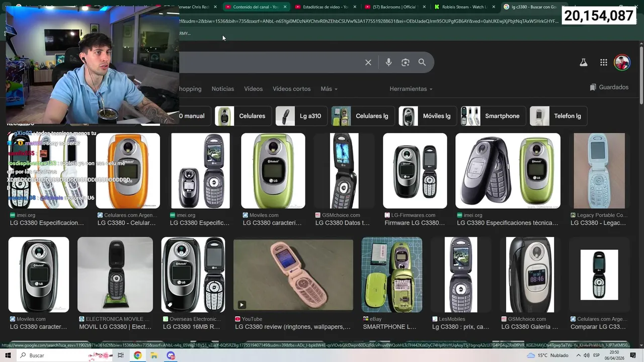Open the Windows notification center
Viewport: 644px width, 362px height.
[x=633, y=355]
